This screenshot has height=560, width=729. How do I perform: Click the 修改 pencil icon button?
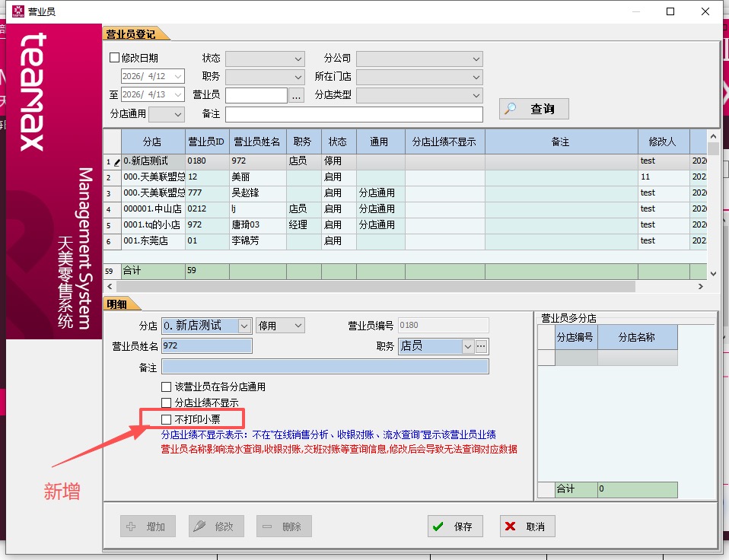point(216,526)
